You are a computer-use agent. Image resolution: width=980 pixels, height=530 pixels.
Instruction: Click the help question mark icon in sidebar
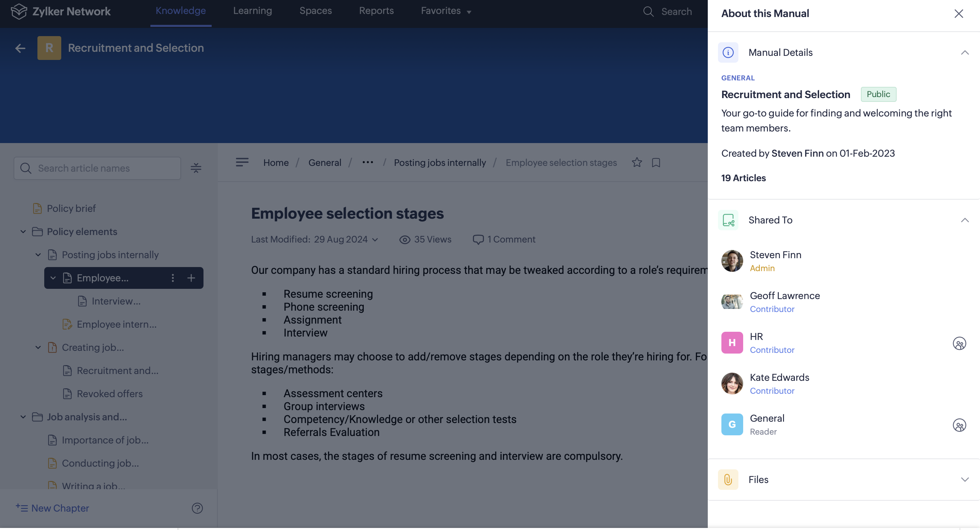click(x=197, y=508)
